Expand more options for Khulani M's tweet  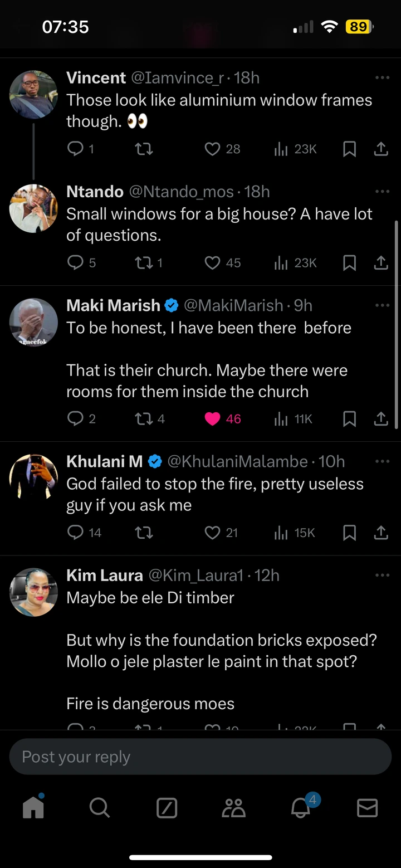[x=382, y=461]
